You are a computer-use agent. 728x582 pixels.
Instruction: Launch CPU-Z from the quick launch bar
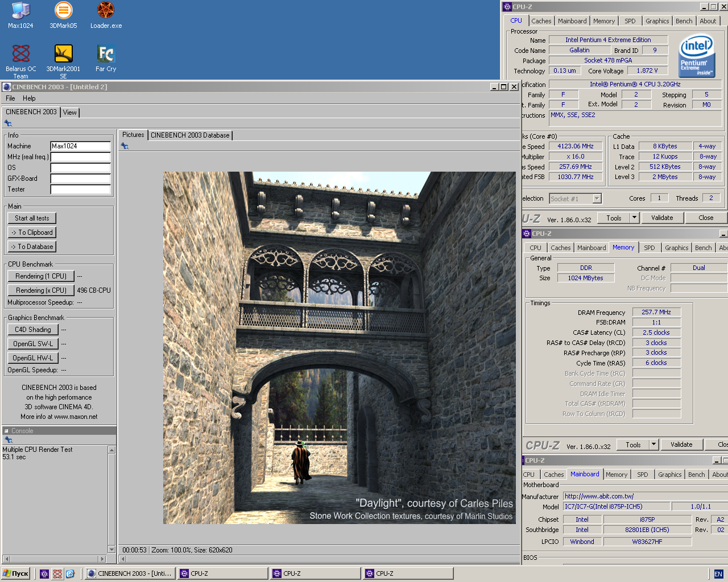(x=44, y=573)
